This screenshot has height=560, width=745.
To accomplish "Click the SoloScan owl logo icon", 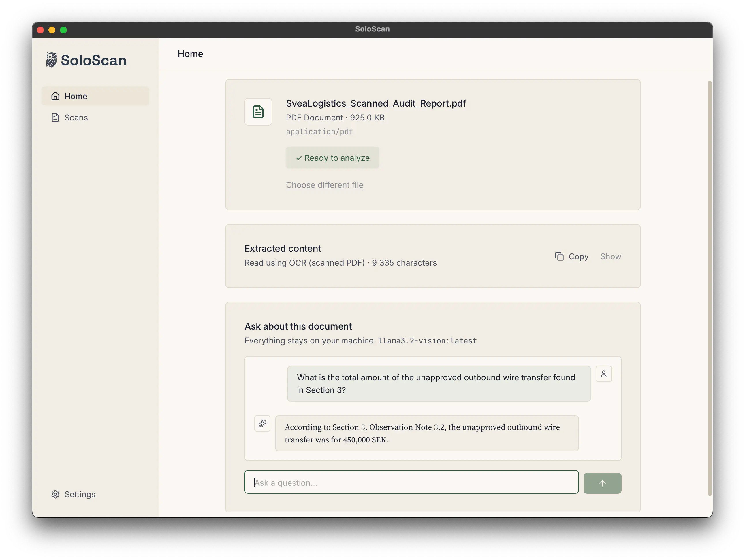I will (51, 60).
